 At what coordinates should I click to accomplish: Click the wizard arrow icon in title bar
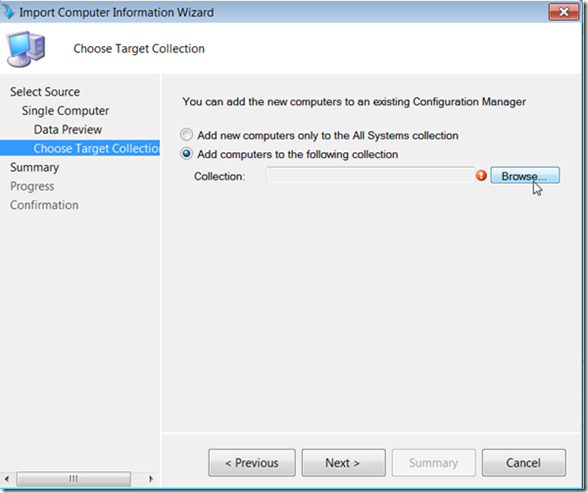[8, 12]
